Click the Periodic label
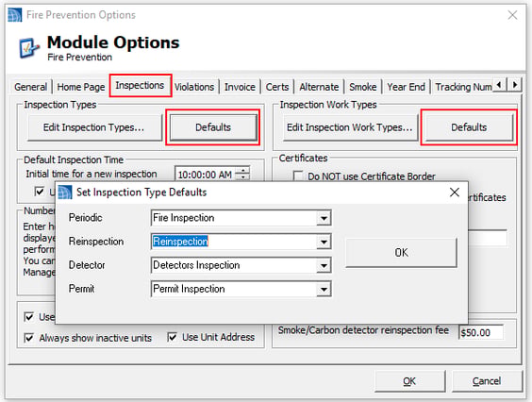The image size is (532, 402). (x=86, y=218)
